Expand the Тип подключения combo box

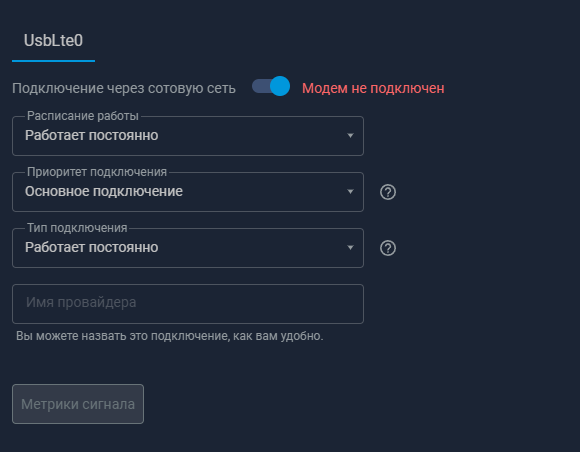pos(188,247)
